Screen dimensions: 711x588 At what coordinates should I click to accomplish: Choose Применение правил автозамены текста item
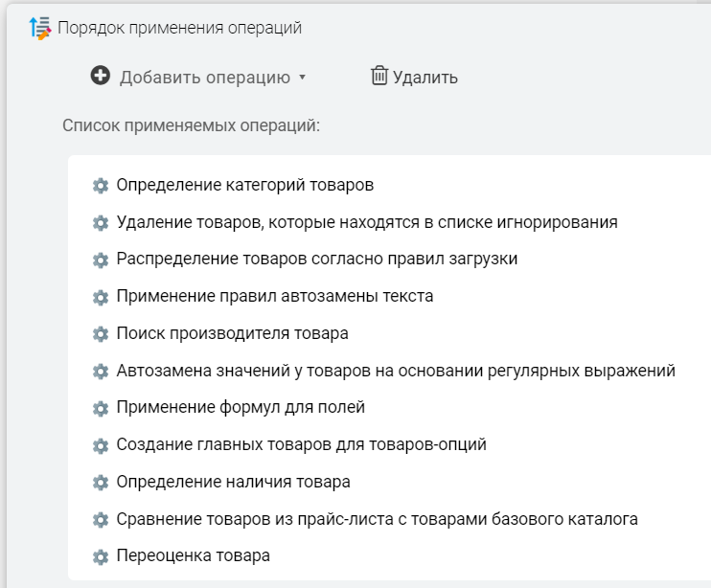point(274,297)
